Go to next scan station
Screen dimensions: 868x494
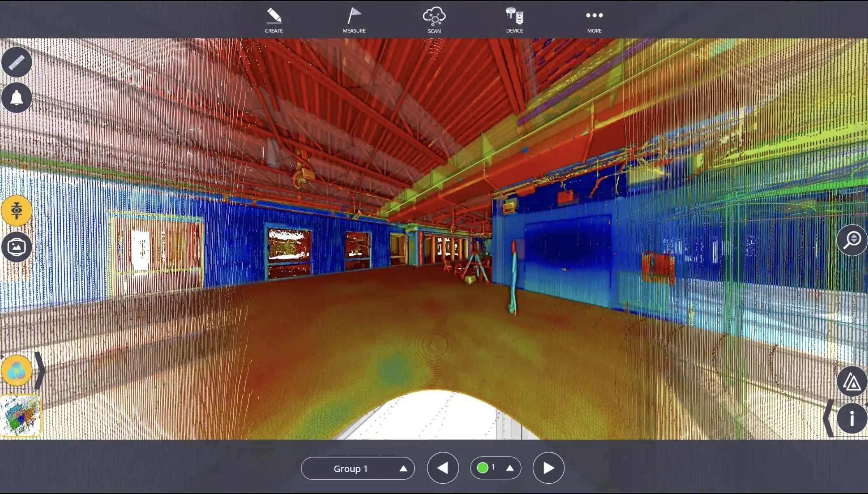click(x=548, y=468)
